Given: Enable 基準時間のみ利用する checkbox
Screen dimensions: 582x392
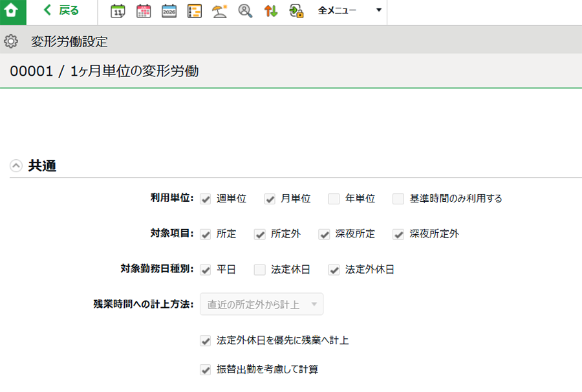Looking at the screenshot, I should (x=398, y=199).
